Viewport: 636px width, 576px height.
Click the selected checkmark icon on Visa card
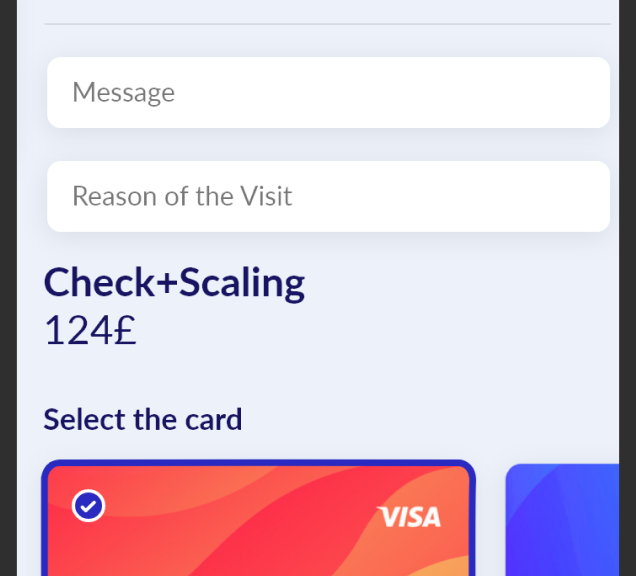click(88, 505)
